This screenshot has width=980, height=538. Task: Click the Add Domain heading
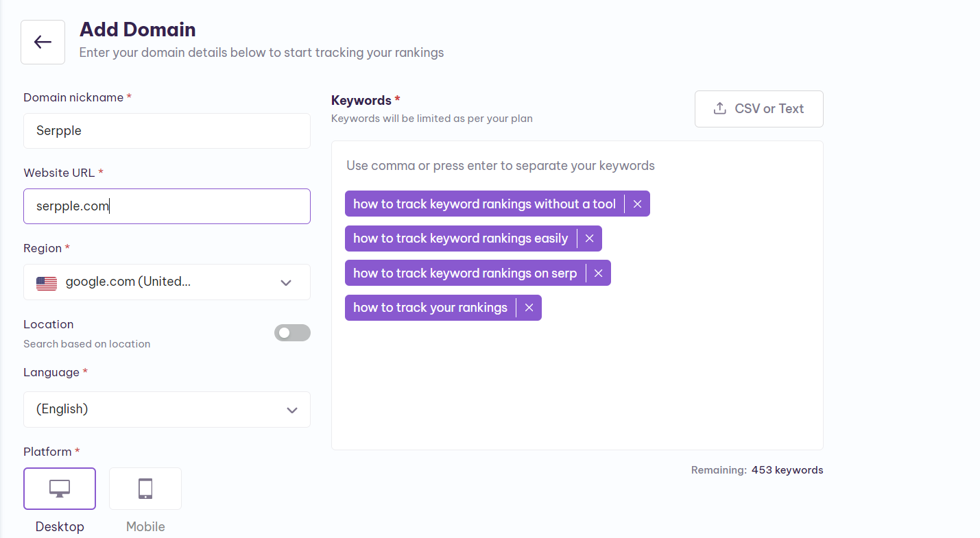(138, 29)
